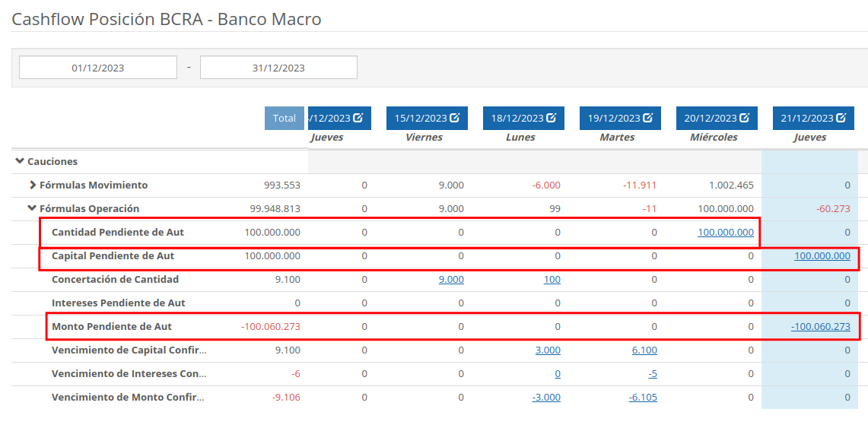
Task: Select the Intereses Pendiente de Aut row label
Action: tap(118, 303)
